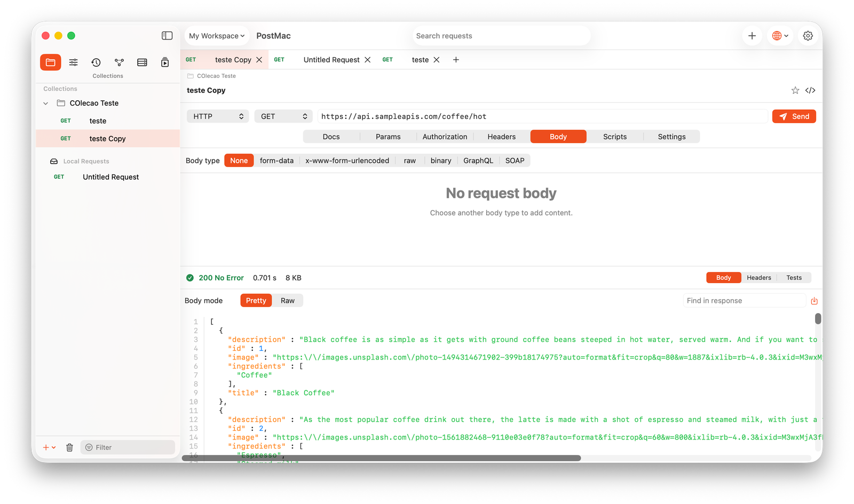Focus the Find in response field
This screenshot has height=504, width=854.
744,301
